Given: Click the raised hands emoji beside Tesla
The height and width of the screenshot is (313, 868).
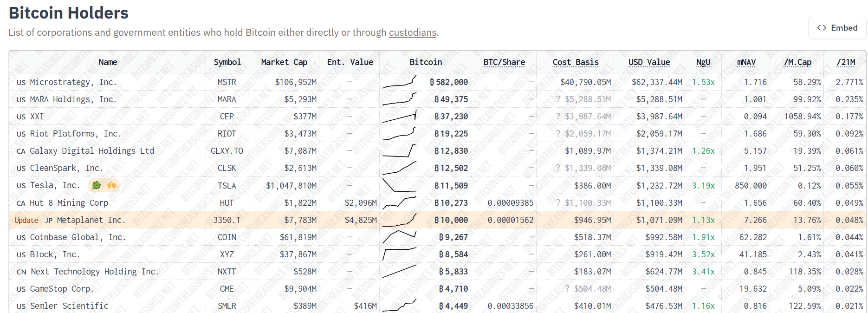Looking at the screenshot, I should [111, 185].
